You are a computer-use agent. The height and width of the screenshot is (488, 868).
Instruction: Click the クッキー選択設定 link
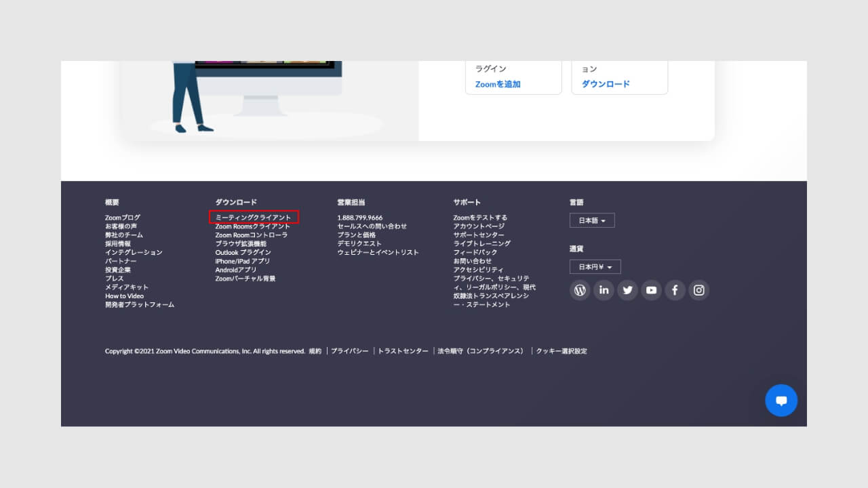tap(561, 351)
